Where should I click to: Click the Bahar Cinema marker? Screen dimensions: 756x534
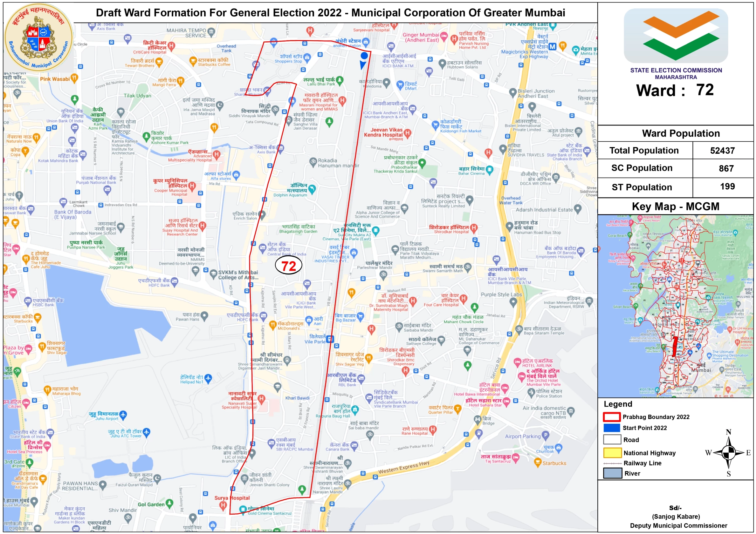490,169
